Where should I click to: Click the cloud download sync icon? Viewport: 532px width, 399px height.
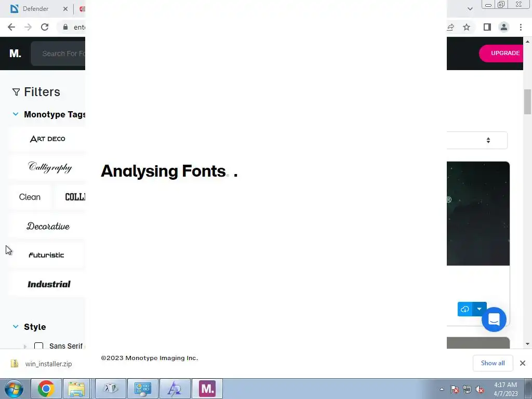pos(465,309)
